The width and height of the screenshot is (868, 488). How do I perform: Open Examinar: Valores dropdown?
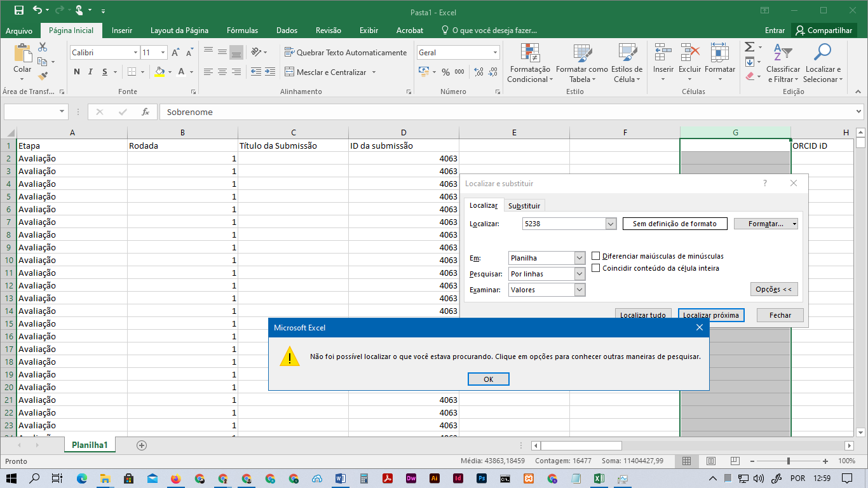(580, 290)
